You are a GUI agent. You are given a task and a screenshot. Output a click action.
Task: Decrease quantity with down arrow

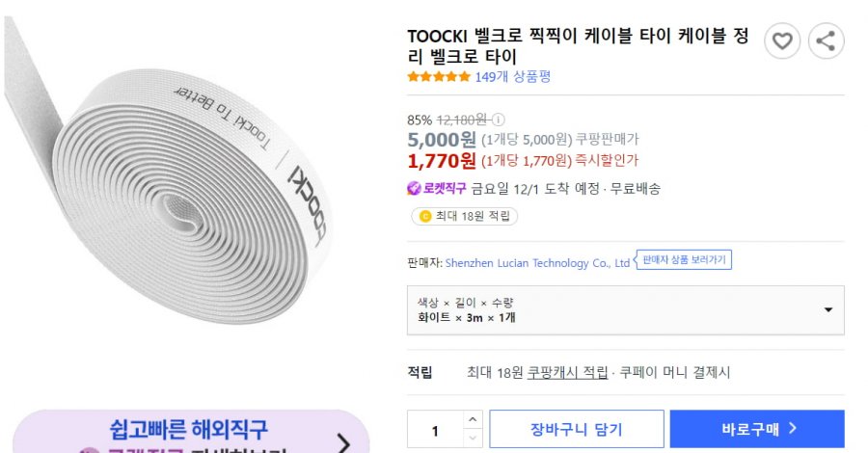coord(472,439)
